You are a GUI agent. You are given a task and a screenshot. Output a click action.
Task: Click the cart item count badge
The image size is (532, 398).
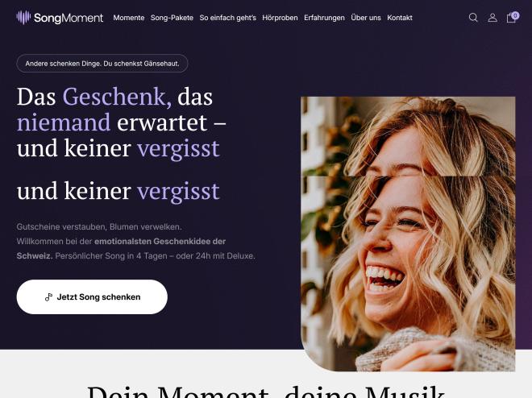point(515,15)
